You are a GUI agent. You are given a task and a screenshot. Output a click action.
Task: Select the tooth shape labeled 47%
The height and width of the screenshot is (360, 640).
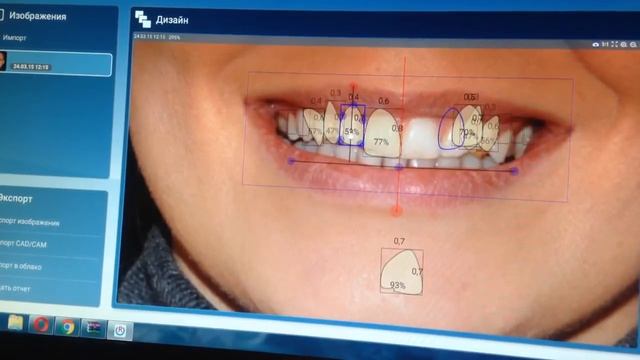[331, 122]
